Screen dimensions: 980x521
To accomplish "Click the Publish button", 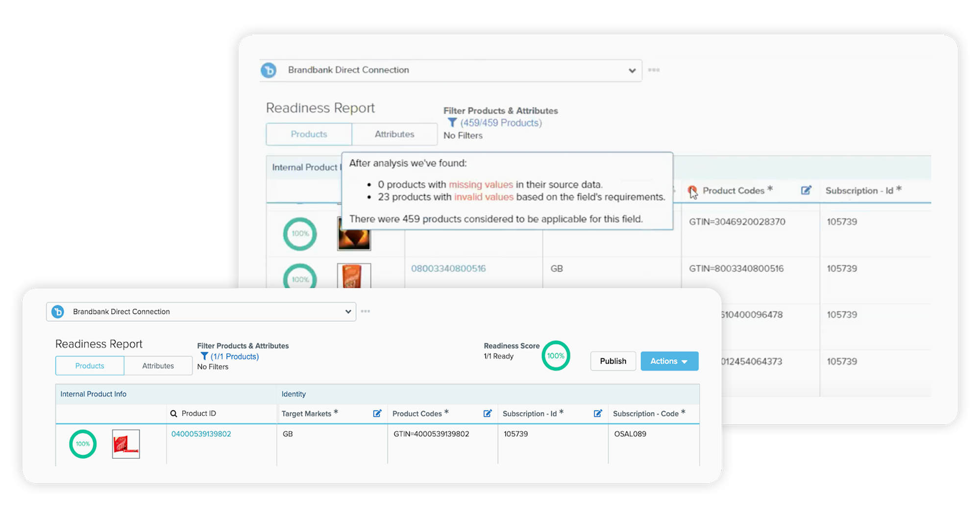I will (x=613, y=361).
